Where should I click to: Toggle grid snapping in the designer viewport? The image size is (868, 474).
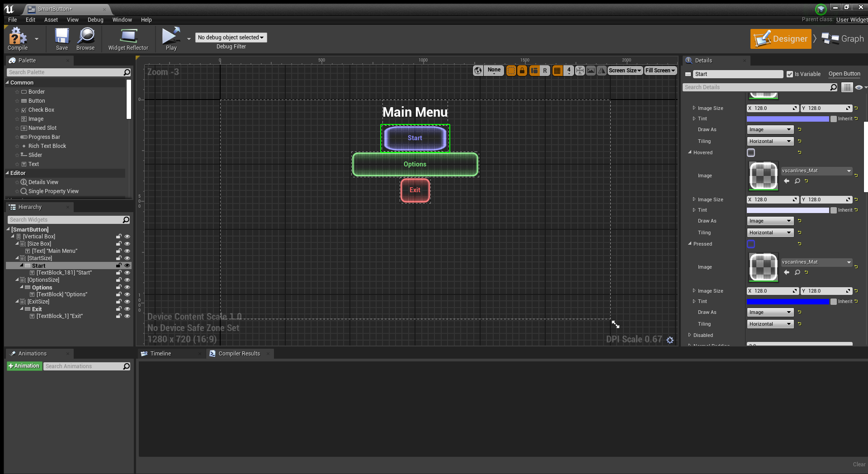point(557,71)
